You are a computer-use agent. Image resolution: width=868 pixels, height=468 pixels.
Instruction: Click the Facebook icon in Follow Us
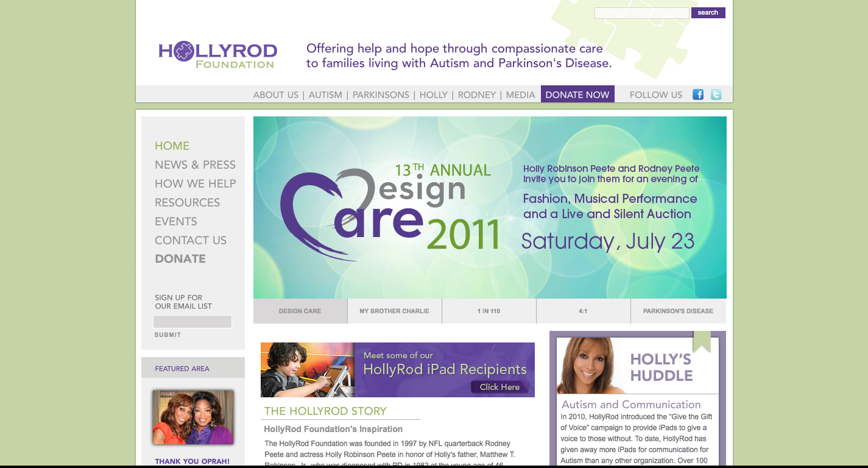698,94
